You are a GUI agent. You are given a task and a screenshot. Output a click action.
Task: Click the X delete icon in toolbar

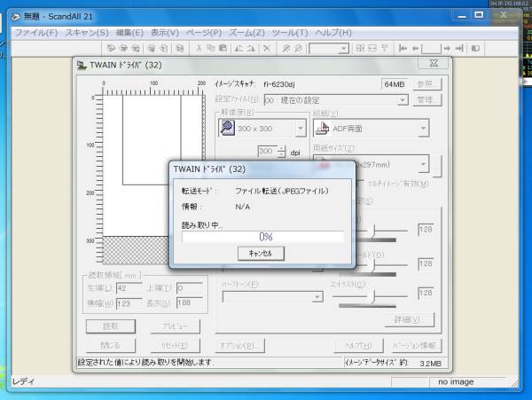click(x=267, y=48)
